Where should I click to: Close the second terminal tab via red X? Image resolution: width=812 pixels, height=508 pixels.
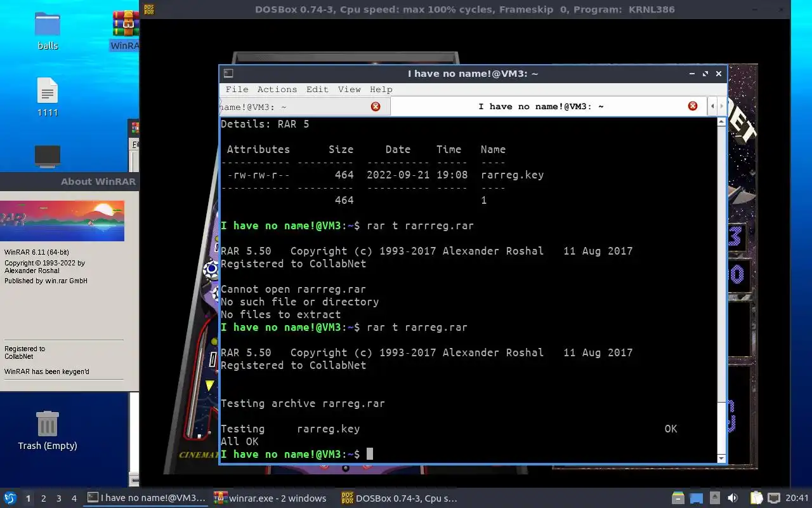tap(693, 106)
